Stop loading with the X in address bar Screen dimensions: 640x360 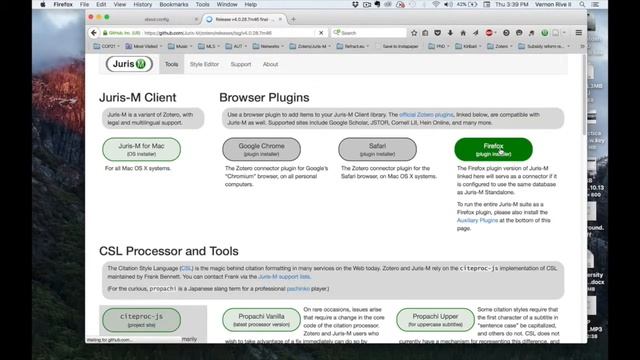click(321, 33)
